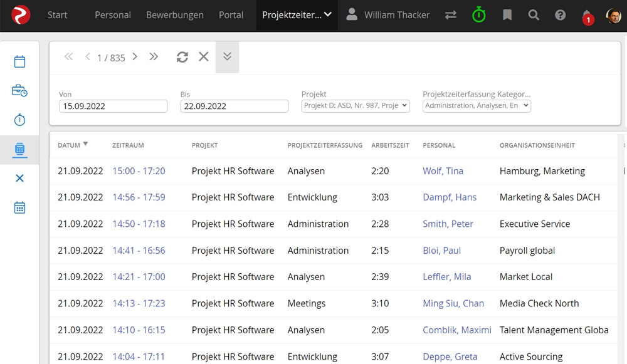Open the user profile avatar
The image size is (627, 364).
point(613,16)
